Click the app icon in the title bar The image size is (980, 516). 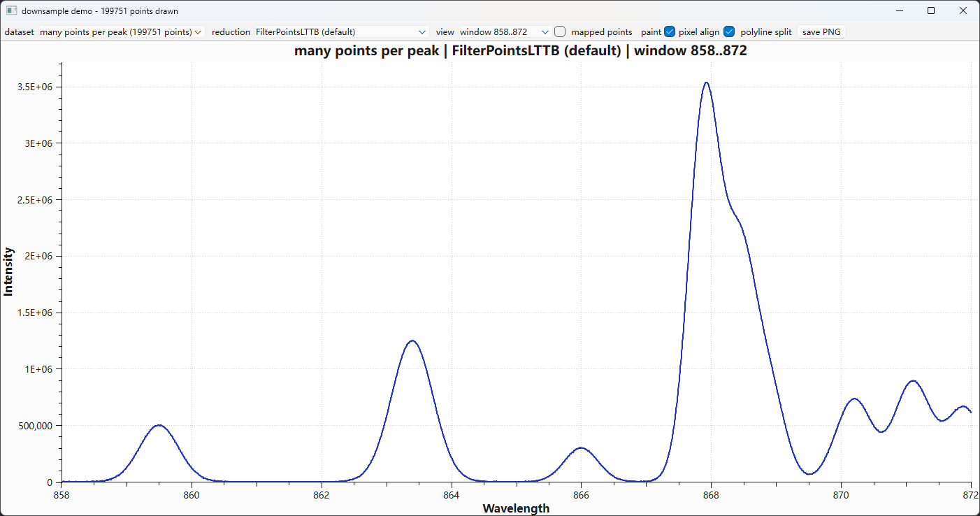click(10, 10)
